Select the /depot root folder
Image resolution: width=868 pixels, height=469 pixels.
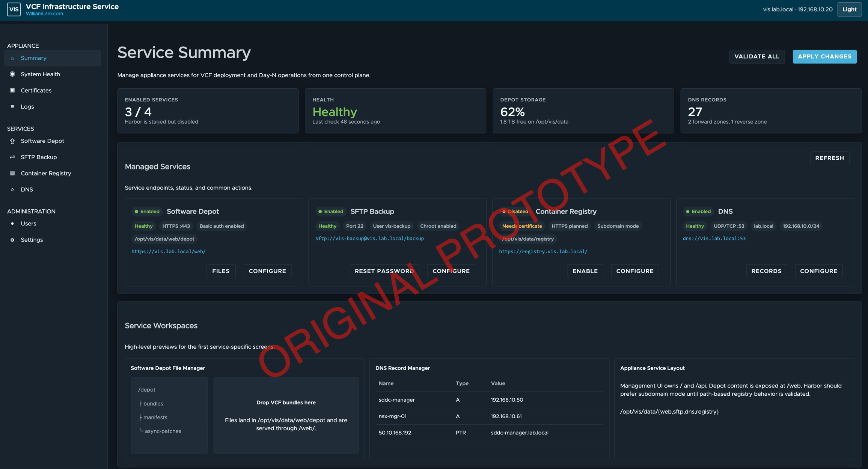(146, 390)
